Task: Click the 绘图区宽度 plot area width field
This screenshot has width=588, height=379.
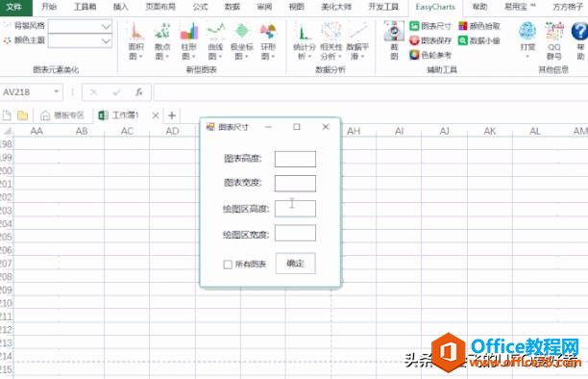Action: pos(295,233)
